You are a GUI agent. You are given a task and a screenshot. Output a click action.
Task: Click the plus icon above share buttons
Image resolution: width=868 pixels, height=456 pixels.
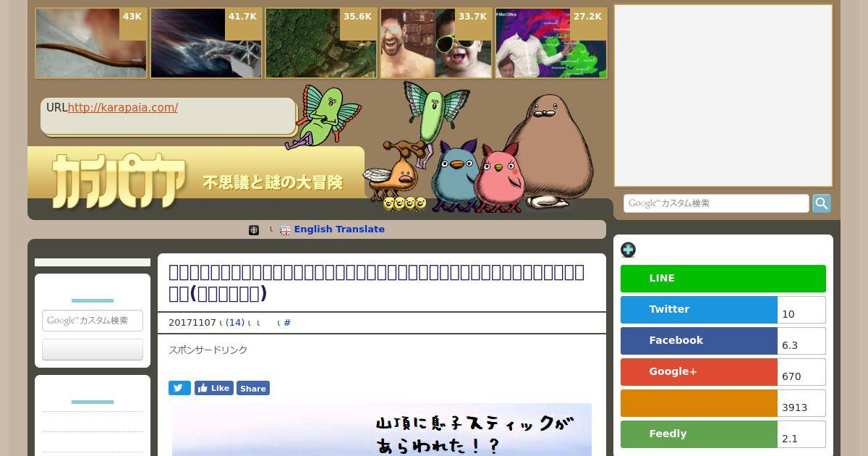tap(629, 250)
